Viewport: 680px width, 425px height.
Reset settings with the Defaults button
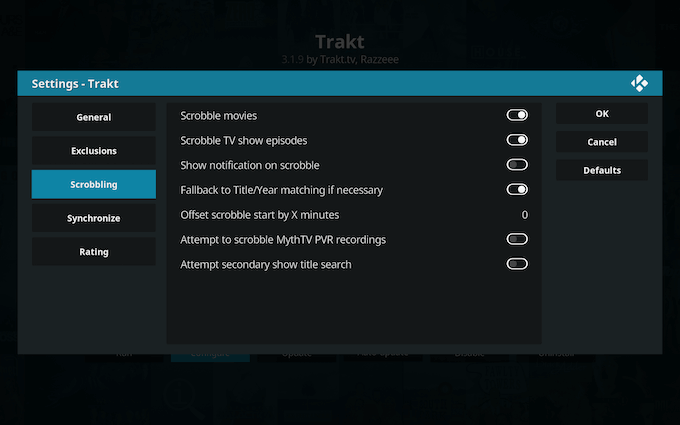tap(602, 170)
